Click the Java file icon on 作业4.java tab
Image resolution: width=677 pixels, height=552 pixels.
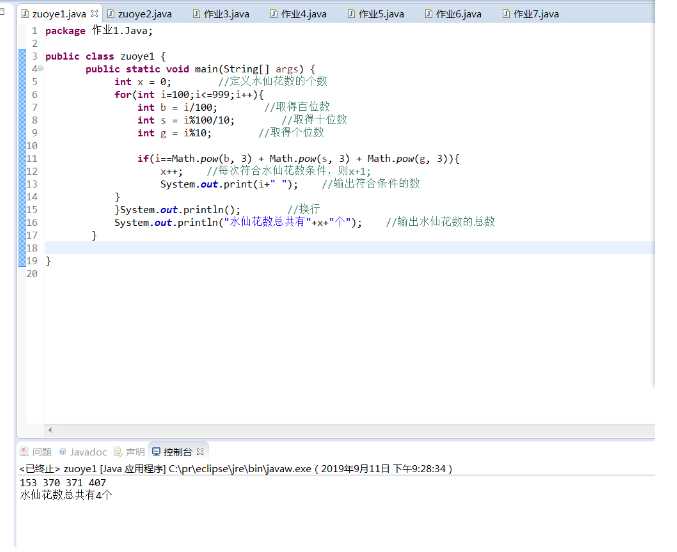[273, 13]
